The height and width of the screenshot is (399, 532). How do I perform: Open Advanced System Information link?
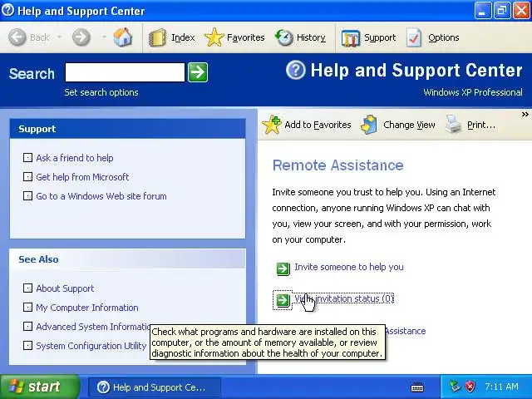[92, 327]
